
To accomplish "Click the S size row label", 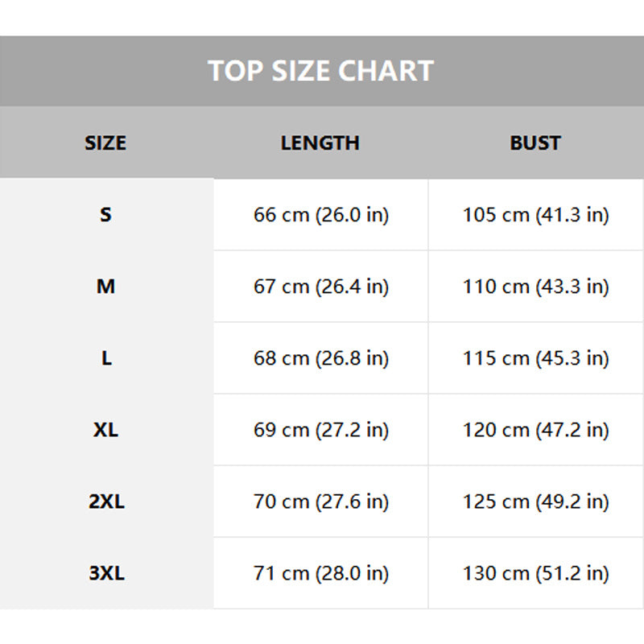I will pyautogui.click(x=106, y=214).
